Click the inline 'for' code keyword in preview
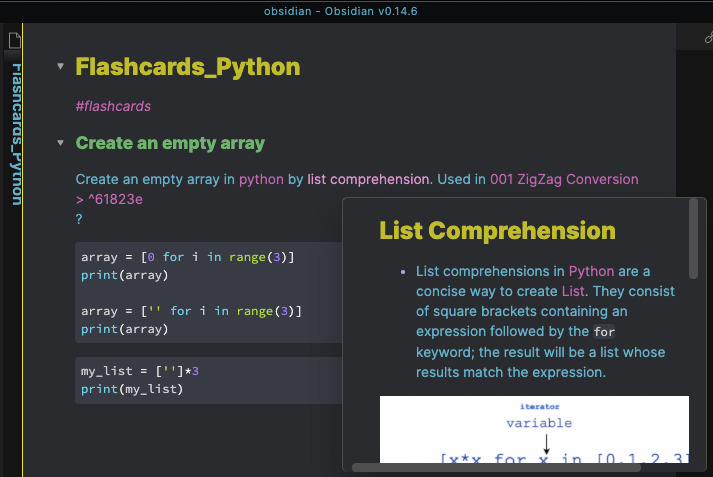Viewport: 713px width, 477px height. pos(604,332)
